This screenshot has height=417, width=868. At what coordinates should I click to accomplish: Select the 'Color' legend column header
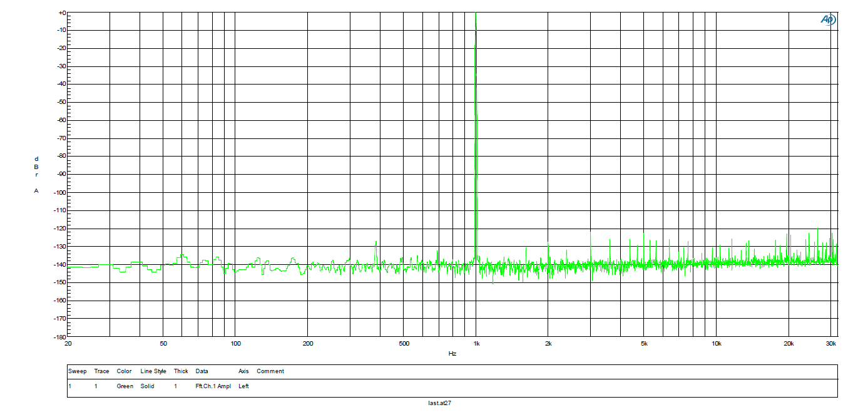[124, 371]
